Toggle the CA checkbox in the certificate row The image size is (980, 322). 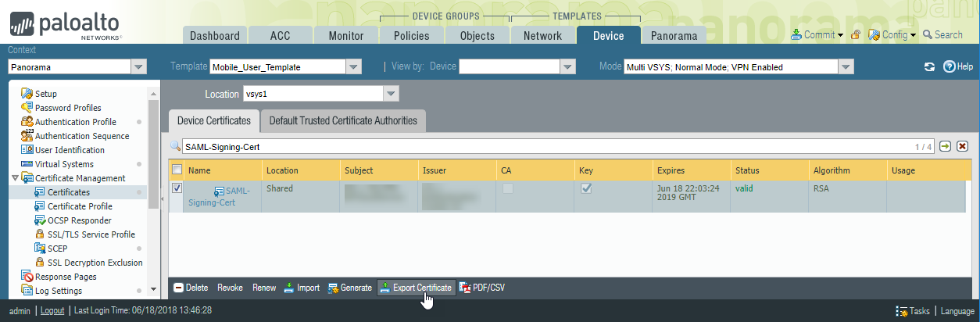coord(508,188)
